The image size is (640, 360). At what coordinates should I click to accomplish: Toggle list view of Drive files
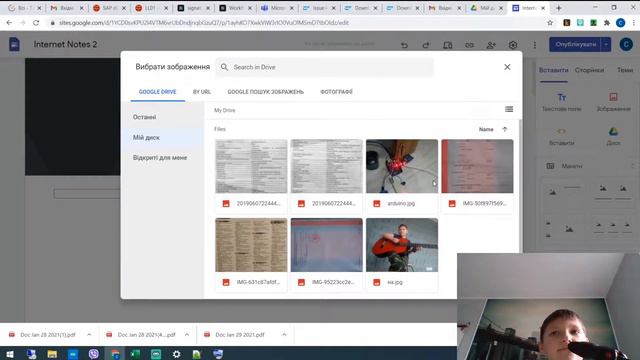[x=509, y=109]
